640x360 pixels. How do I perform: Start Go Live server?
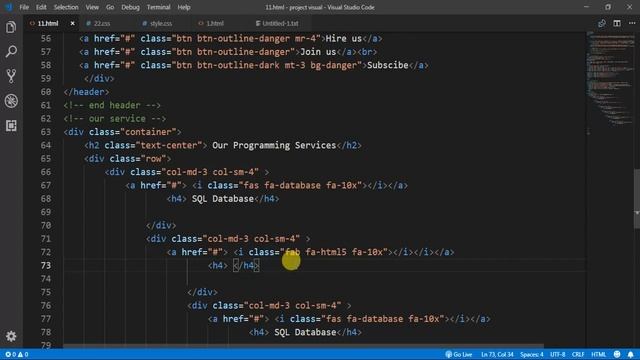(459, 354)
